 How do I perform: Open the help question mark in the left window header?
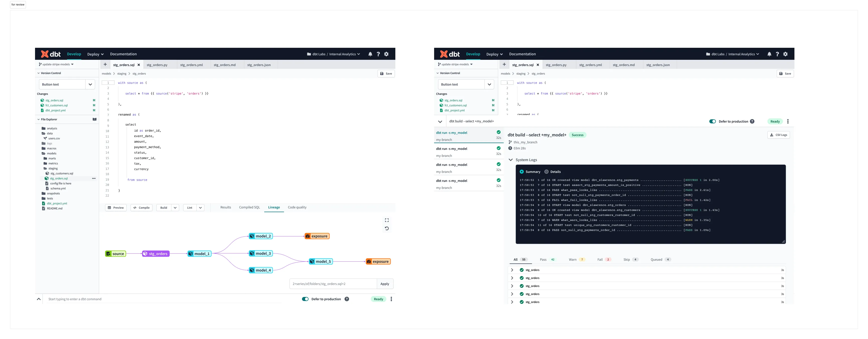[x=378, y=54]
